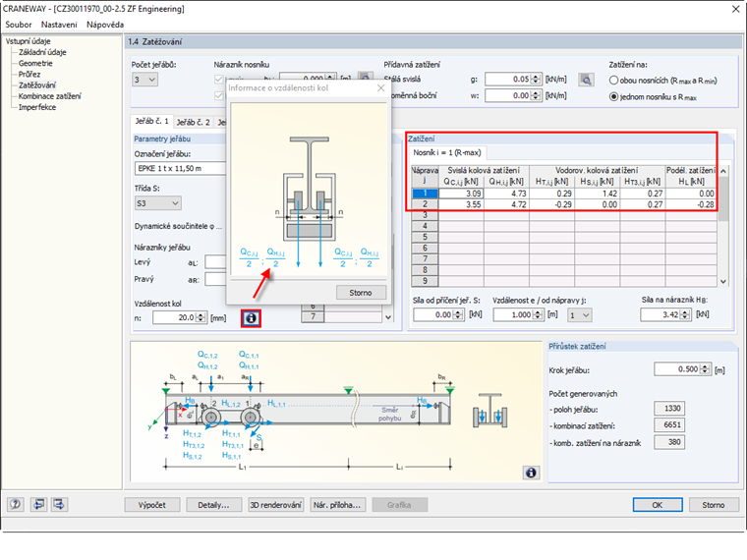Viewport: 747px width, 560px height.
Task: Click magnifier icon beside additional load g
Action: 587,80
